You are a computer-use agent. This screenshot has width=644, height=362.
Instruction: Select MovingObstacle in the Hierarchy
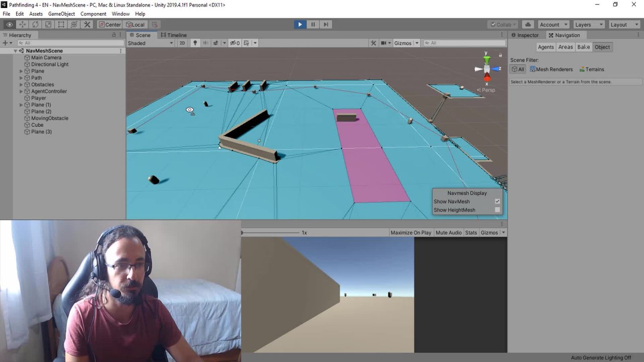click(49, 118)
